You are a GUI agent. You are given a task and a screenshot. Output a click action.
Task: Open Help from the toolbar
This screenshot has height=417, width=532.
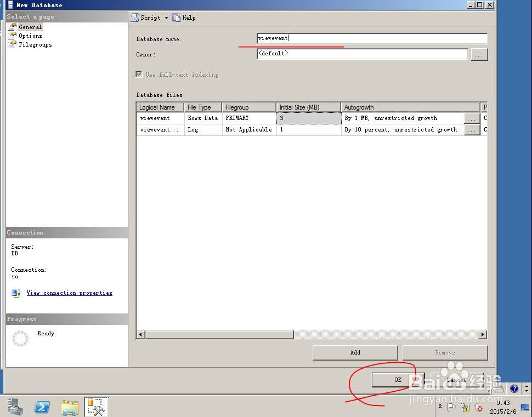(x=184, y=18)
